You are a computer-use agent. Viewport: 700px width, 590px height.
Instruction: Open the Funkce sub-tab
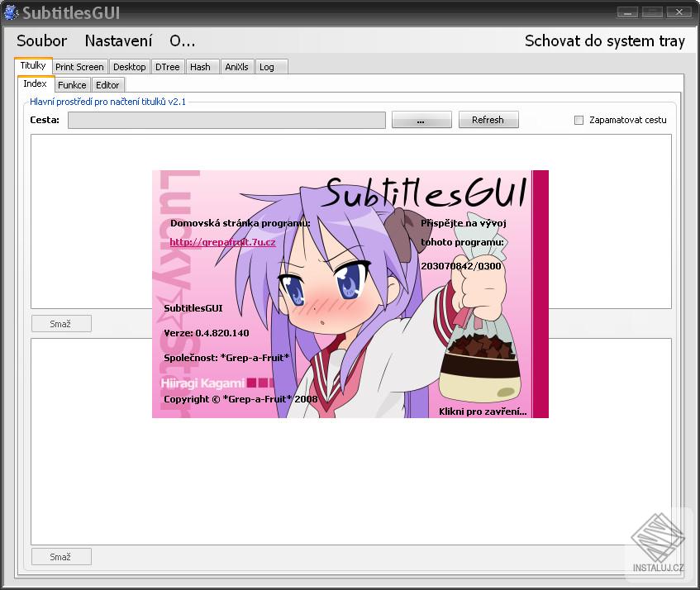[72, 84]
